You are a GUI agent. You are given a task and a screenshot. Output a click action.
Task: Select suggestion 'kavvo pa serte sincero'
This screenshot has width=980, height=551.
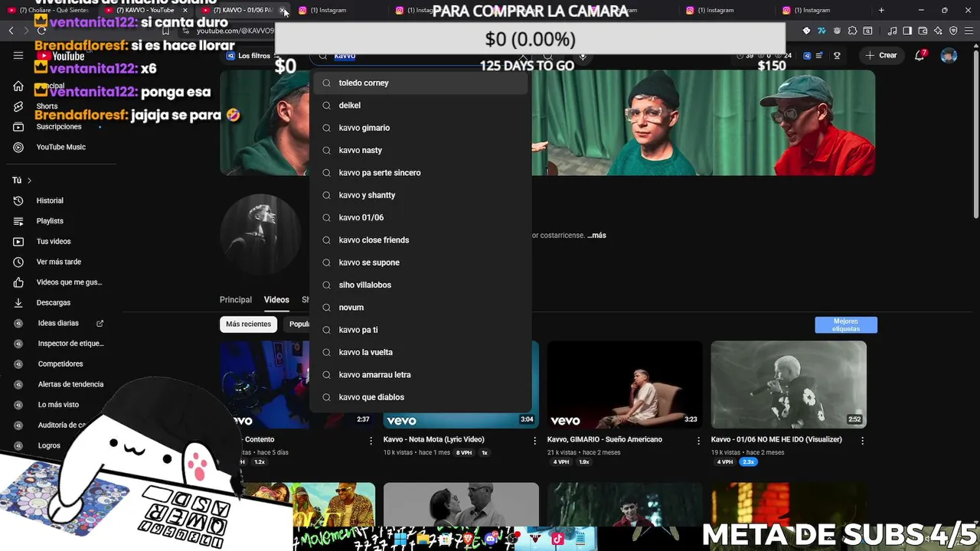(x=420, y=173)
